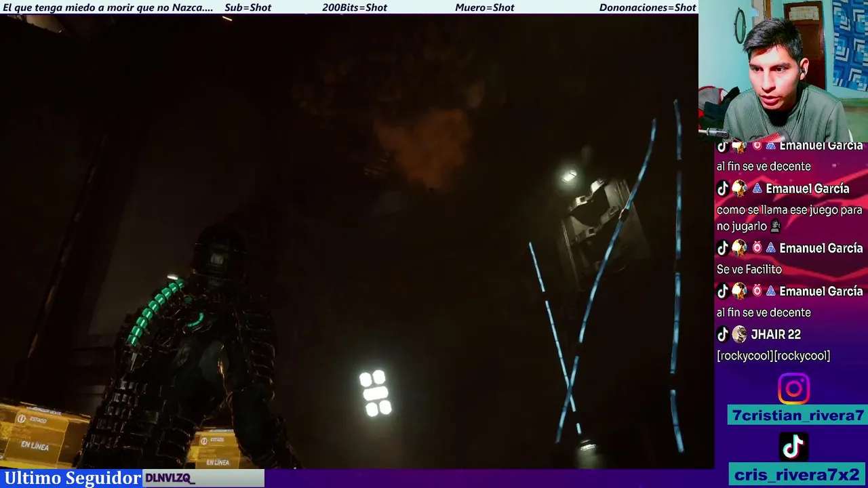This screenshot has width=868, height=488.
Task: Click '200Bits=Shot' in top banner
Action: click(x=355, y=7)
